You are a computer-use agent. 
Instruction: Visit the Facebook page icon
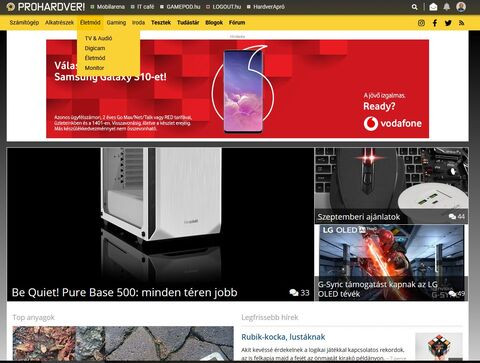(x=435, y=23)
